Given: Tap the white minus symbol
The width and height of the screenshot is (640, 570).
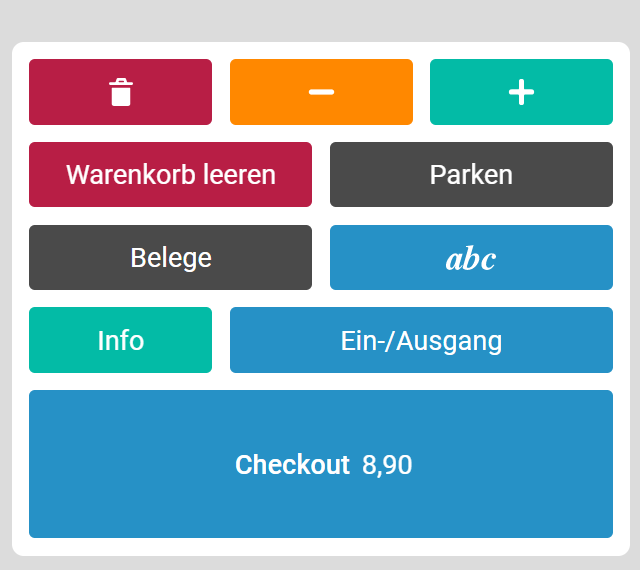Looking at the screenshot, I should (x=321, y=92).
